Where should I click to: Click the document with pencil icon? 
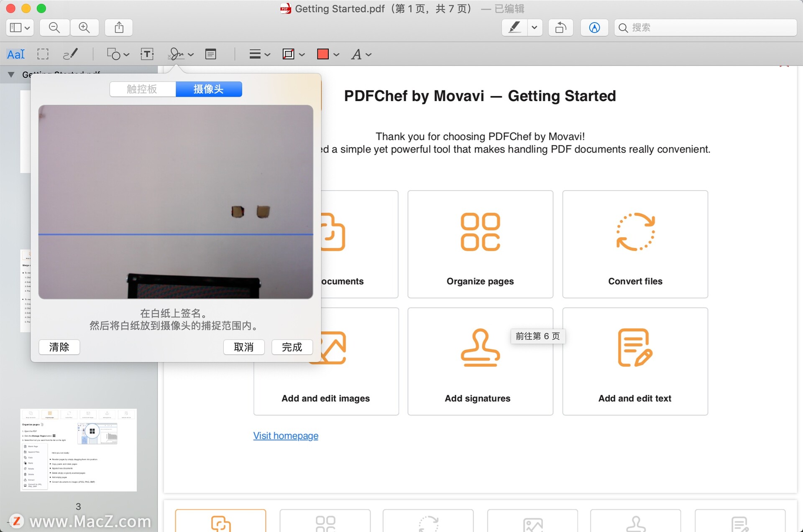pos(635,348)
